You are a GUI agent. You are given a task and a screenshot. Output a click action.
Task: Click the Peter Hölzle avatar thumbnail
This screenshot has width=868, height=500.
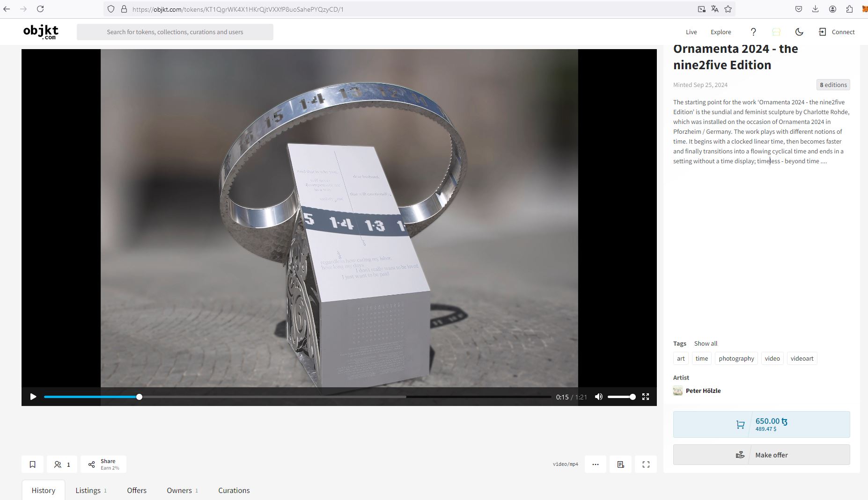(678, 391)
